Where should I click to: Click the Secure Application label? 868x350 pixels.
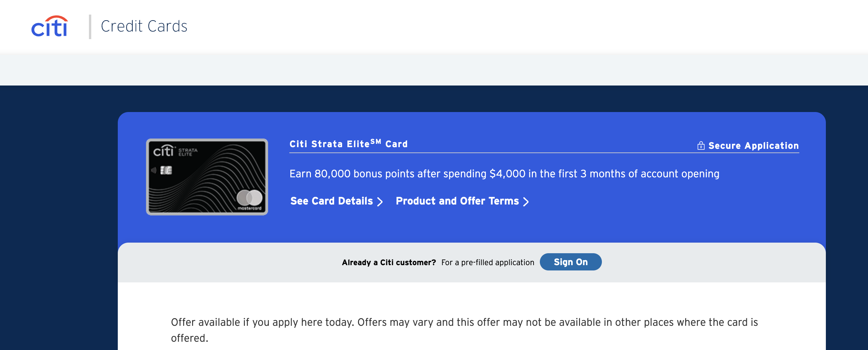tap(753, 146)
